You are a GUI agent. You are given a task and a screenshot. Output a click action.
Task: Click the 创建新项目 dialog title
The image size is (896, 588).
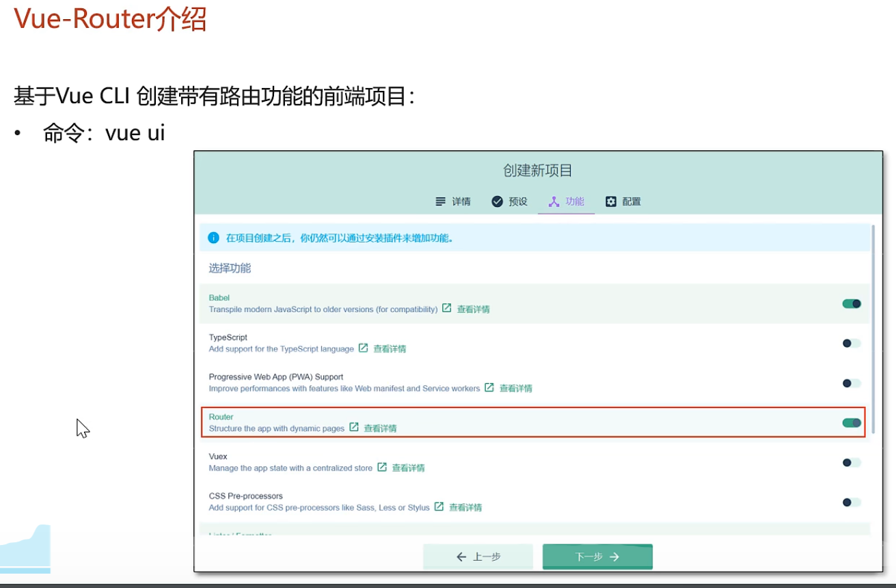(538, 171)
